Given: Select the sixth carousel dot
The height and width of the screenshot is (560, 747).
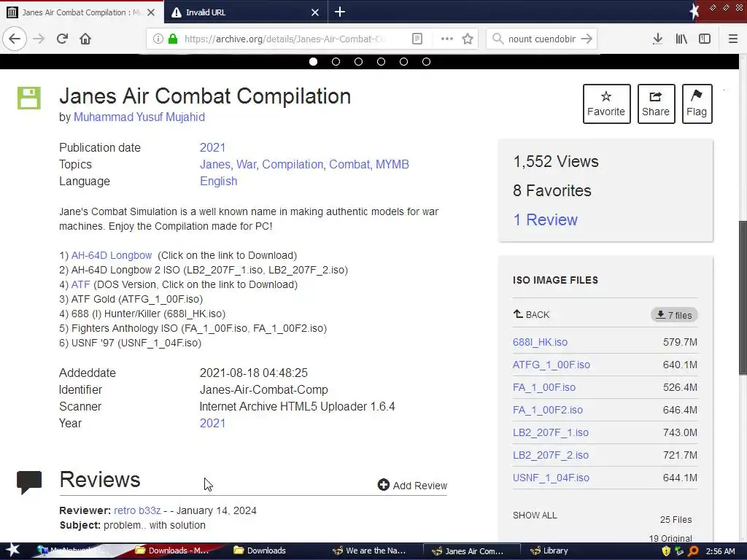Looking at the screenshot, I should pyautogui.click(x=426, y=61).
